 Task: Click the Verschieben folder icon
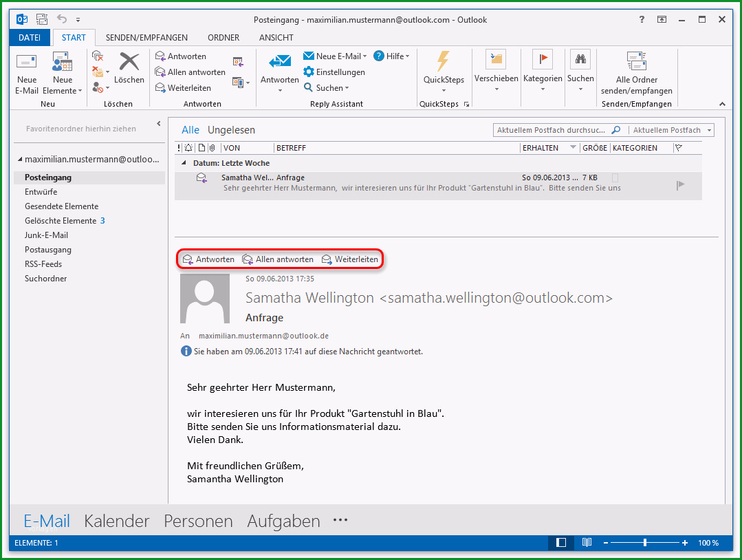click(x=496, y=59)
